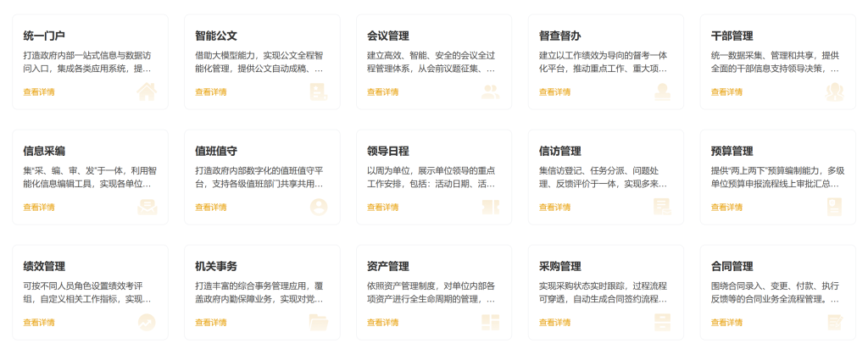Viewport: 868px width, 349px height.
Task: Click the 资产管理 card description text
Action: [431, 291]
